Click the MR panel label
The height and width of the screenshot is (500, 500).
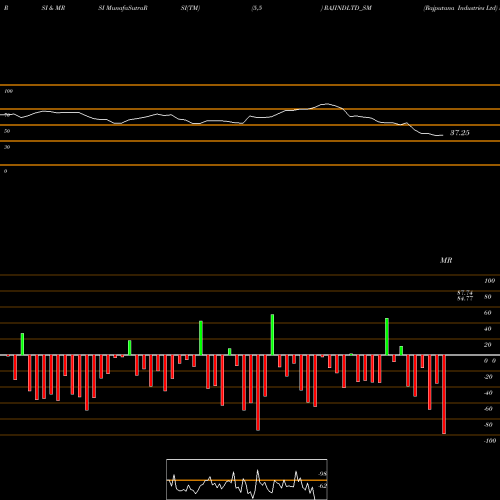[x=446, y=260]
